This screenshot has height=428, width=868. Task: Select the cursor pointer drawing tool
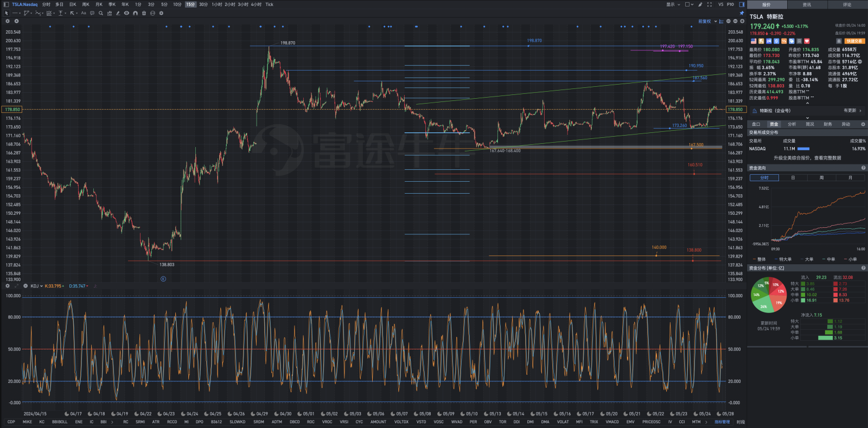(x=7, y=13)
